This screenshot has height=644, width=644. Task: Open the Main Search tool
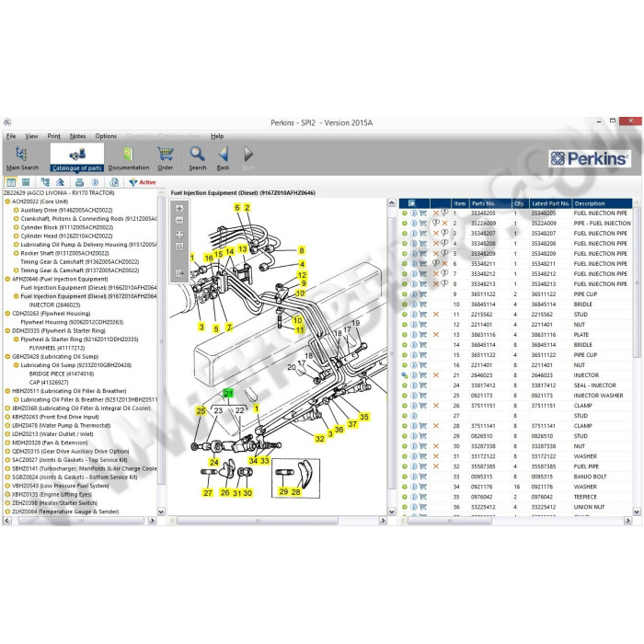22,158
